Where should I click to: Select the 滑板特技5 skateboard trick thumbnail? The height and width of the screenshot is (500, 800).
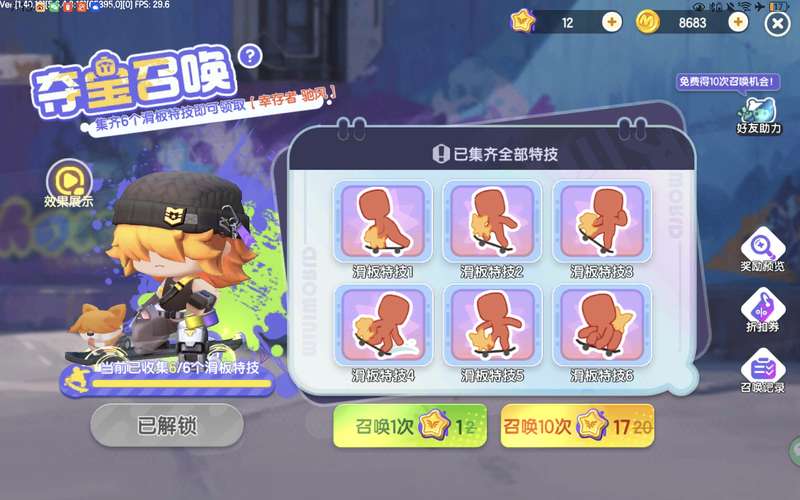(492, 326)
